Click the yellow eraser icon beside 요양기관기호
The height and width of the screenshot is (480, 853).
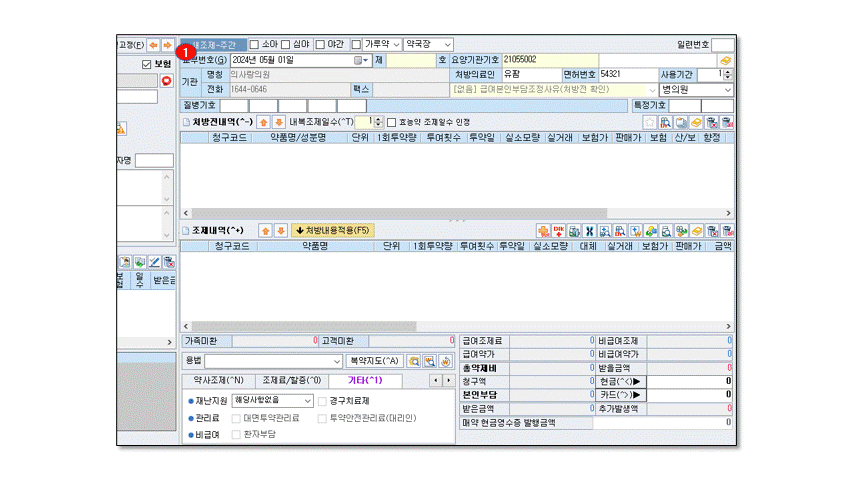pyautogui.click(x=726, y=60)
